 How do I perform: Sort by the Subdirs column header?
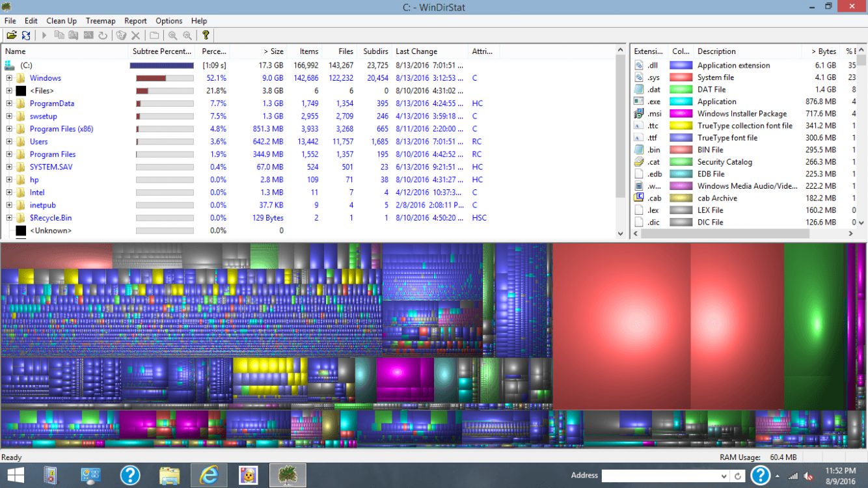(x=375, y=51)
